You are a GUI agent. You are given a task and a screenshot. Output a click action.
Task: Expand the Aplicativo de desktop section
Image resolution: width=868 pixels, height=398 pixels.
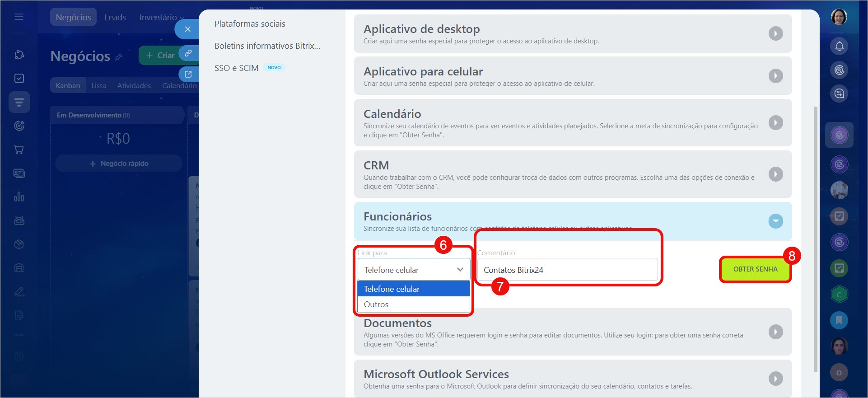(775, 33)
